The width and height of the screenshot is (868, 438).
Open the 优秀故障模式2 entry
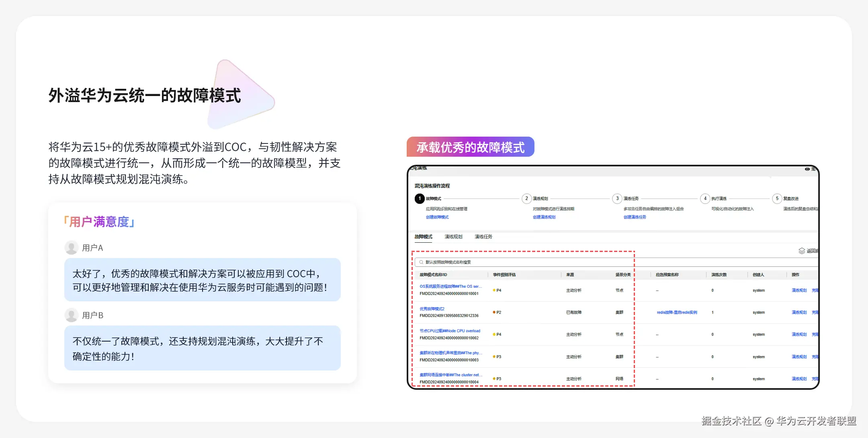(x=432, y=309)
